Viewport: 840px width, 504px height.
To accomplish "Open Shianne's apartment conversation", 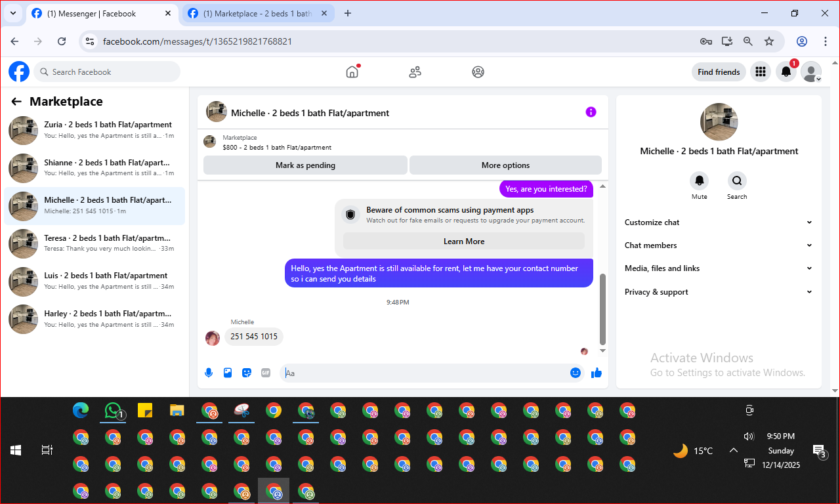I will click(94, 168).
